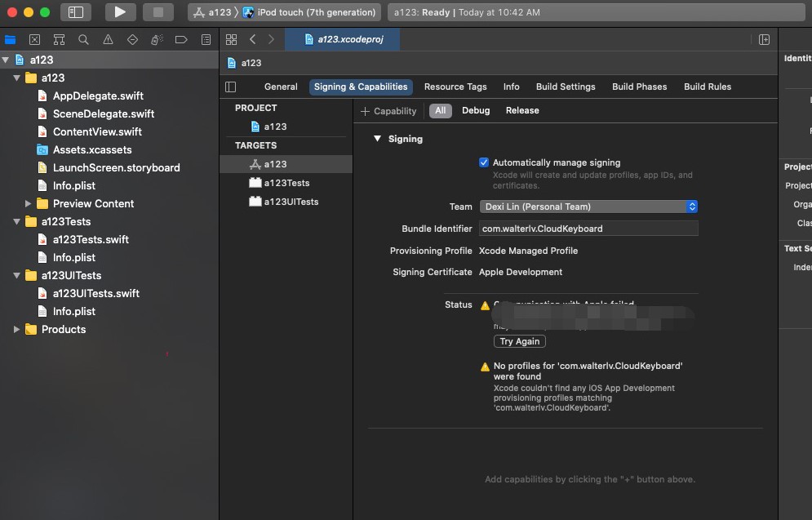This screenshot has height=520, width=812.
Task: Show the Breakpoint navigator icon
Action: click(180, 38)
